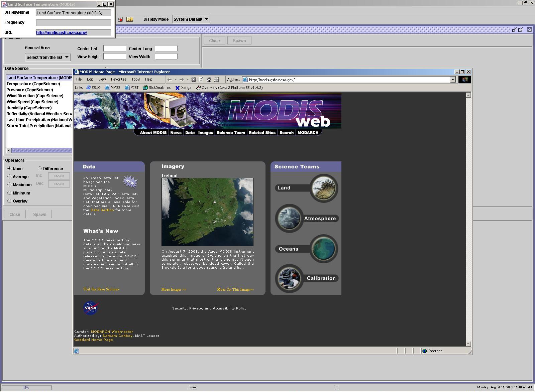
Task: Open the Tools menu in Internet Explorer
Action: (x=135, y=79)
